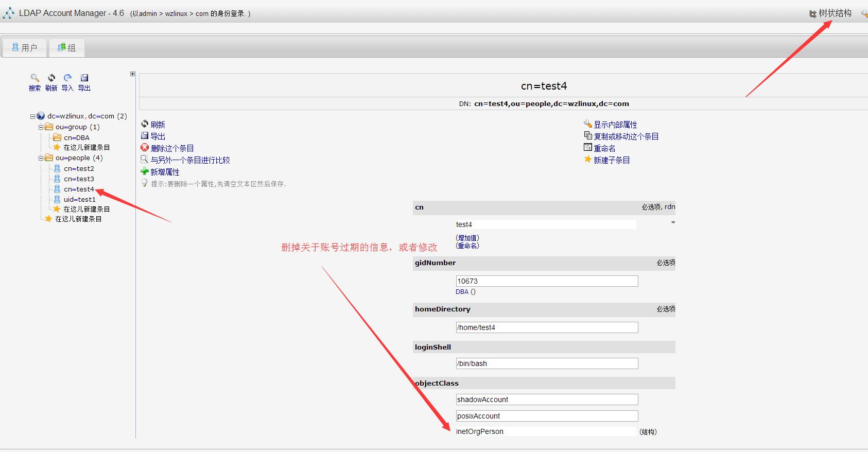Click 与另外一个条目进行比较 compare link
Screen dimensions: 868x452
pyautogui.click(x=190, y=160)
